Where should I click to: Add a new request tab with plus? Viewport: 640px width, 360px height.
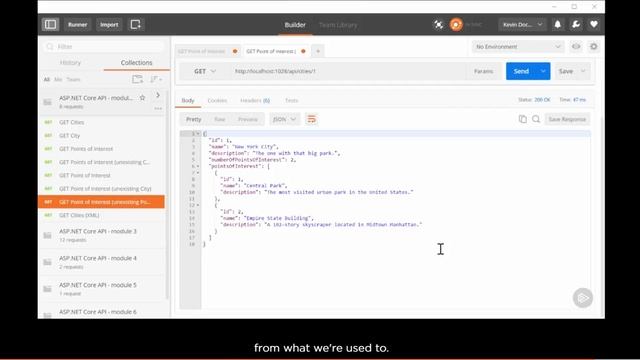point(318,51)
